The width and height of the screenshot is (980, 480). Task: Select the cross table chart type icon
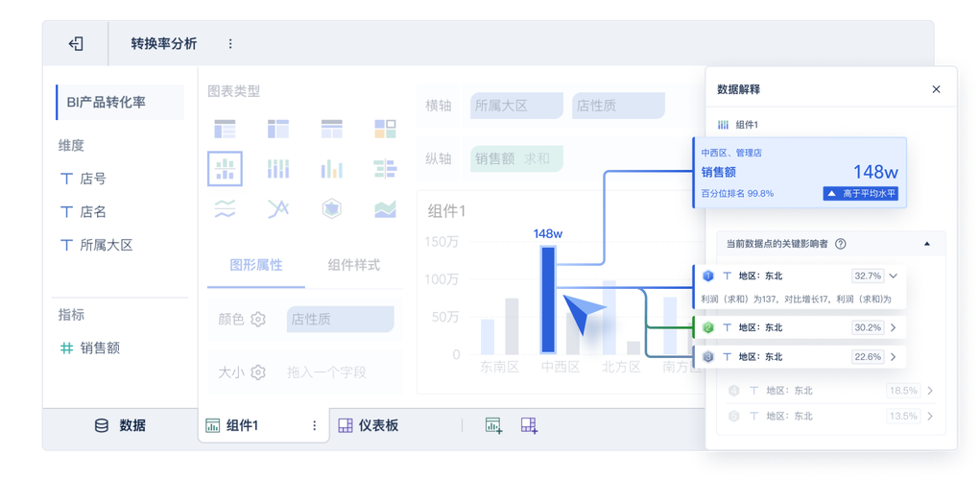[278, 129]
